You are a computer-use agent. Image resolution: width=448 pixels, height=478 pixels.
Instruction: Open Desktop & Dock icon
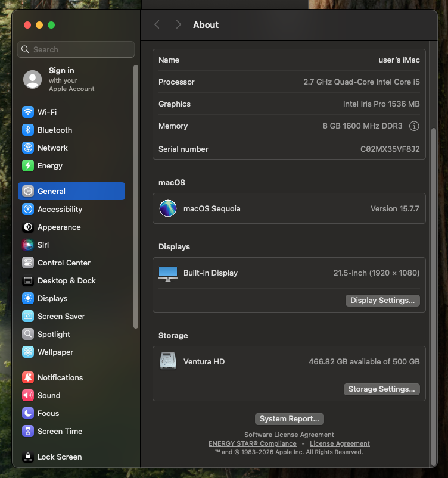pos(28,281)
